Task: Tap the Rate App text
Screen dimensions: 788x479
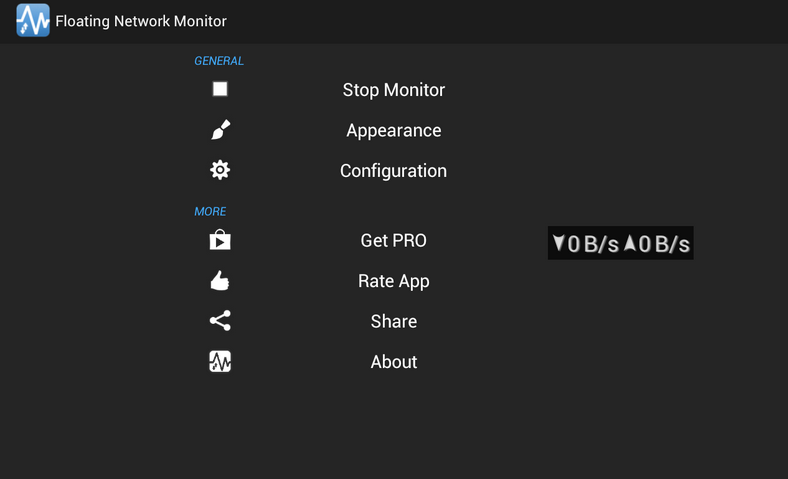Action: pyautogui.click(x=393, y=281)
